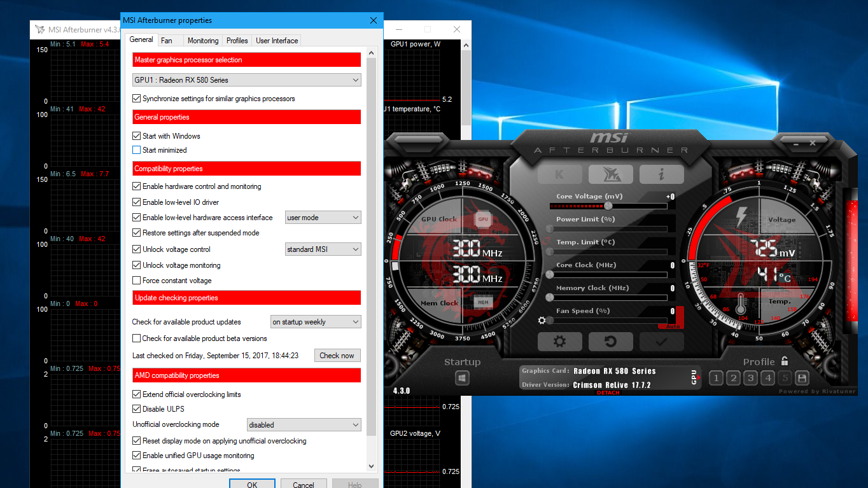Switch to the User Interface tab
The height and width of the screenshot is (488, 868).
tap(277, 41)
